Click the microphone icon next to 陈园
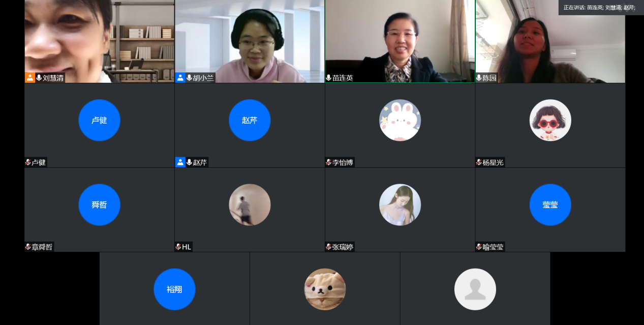The image size is (644, 325). pyautogui.click(x=479, y=78)
